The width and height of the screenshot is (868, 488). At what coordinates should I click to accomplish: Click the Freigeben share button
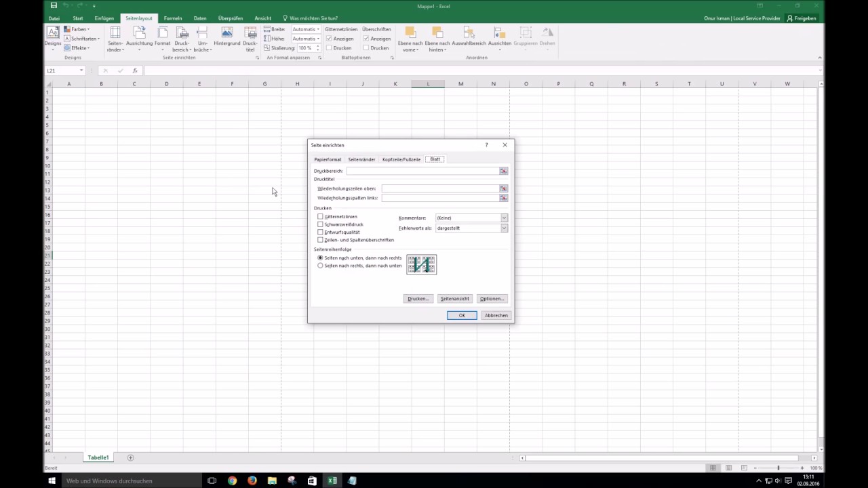pos(802,18)
